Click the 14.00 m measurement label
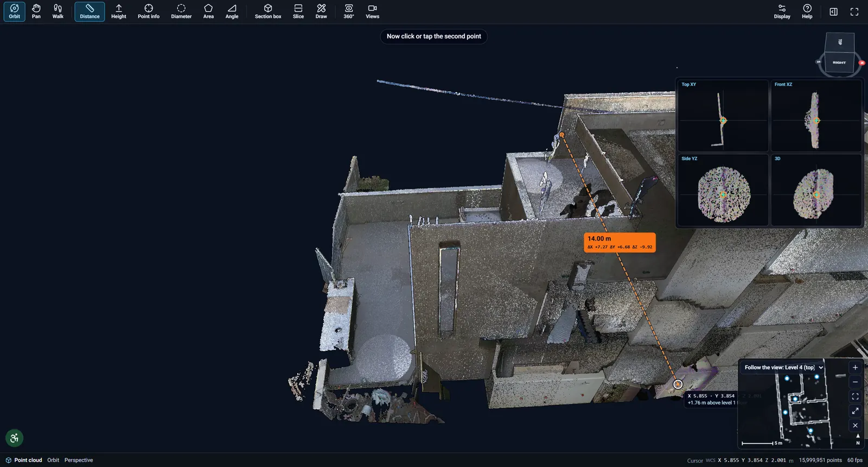 (x=620, y=242)
